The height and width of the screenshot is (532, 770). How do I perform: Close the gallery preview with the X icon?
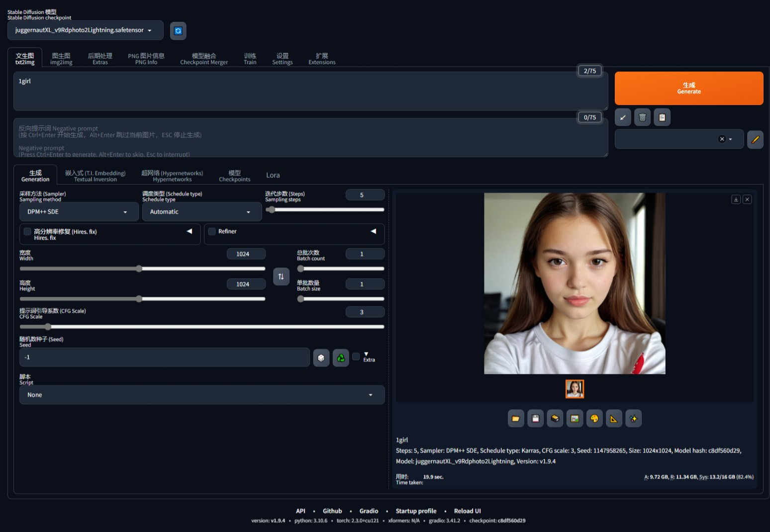[x=747, y=199]
